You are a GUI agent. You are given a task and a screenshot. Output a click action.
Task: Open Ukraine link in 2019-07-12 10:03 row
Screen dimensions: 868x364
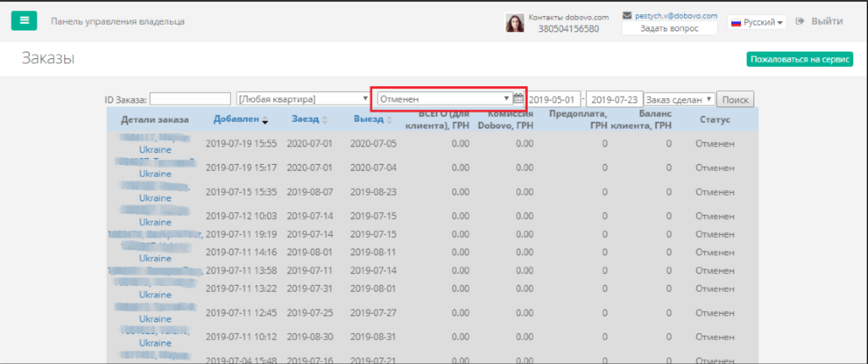(x=155, y=222)
